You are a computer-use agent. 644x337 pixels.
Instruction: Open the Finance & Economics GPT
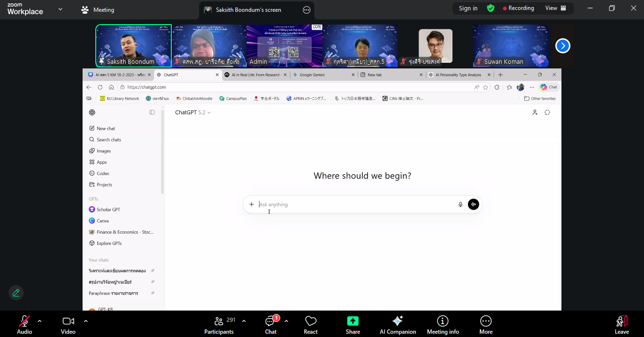(122, 232)
